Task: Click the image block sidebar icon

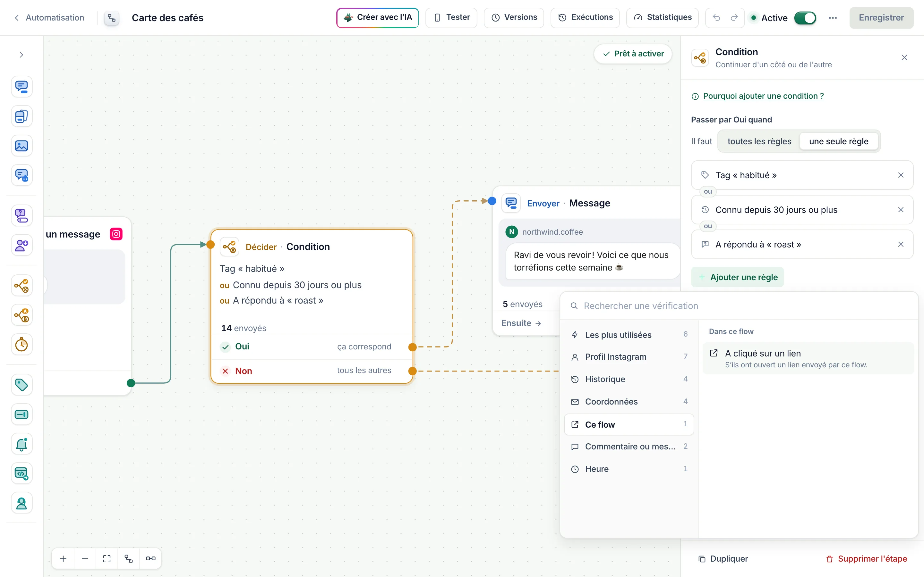Action: tap(21, 146)
